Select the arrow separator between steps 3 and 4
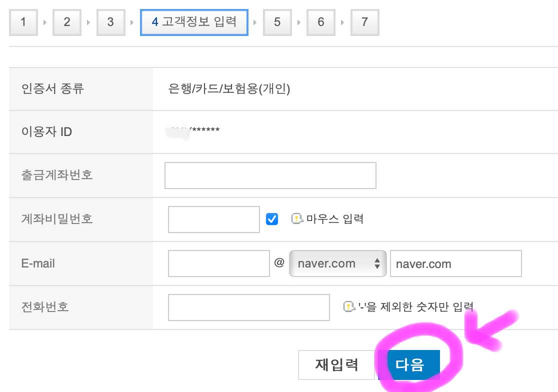 coord(132,22)
